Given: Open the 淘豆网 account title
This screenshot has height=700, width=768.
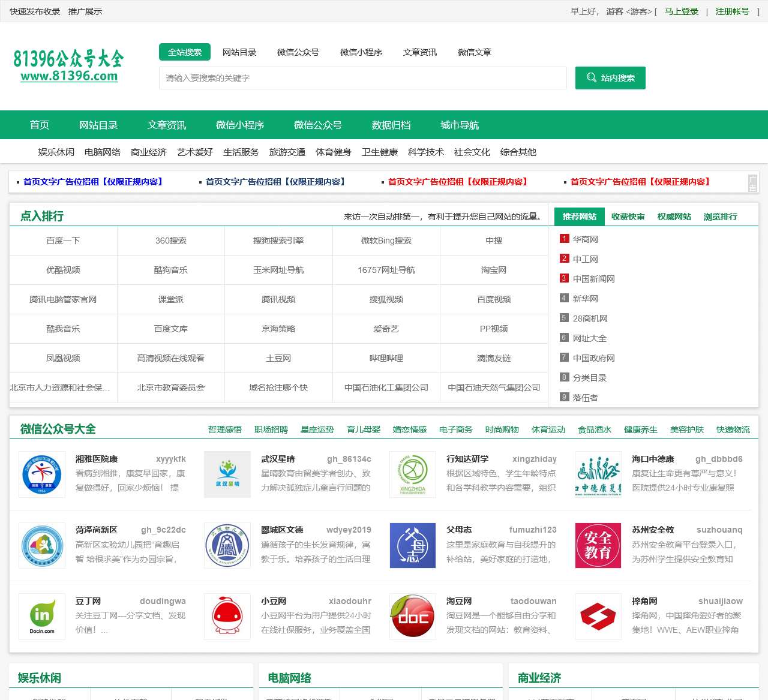Looking at the screenshot, I should point(459,601).
